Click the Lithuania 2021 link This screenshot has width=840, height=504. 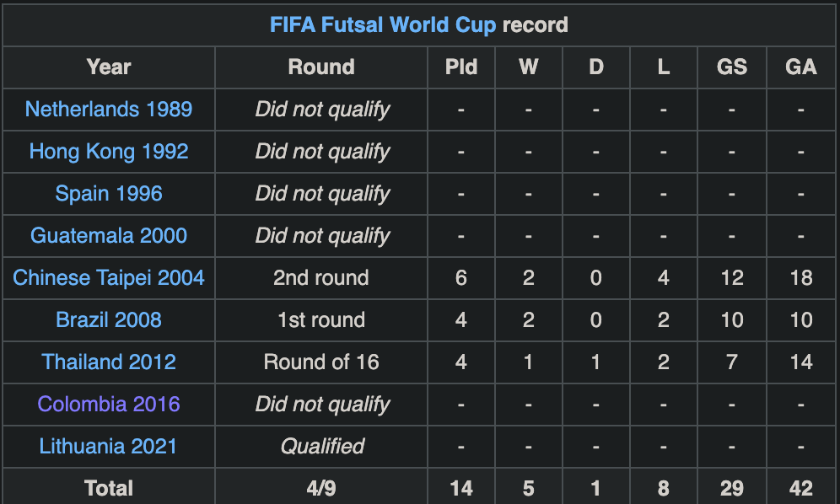click(109, 446)
